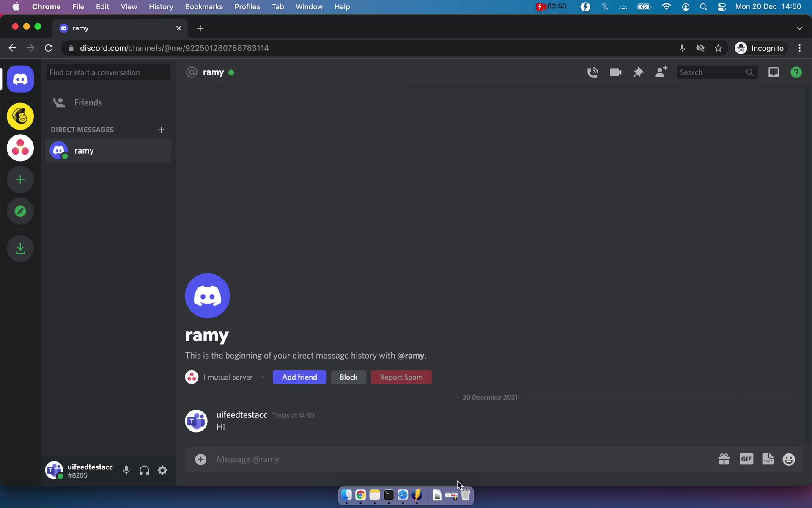This screenshot has width=812, height=508.
Task: Open the GIF picker
Action: [746, 459]
